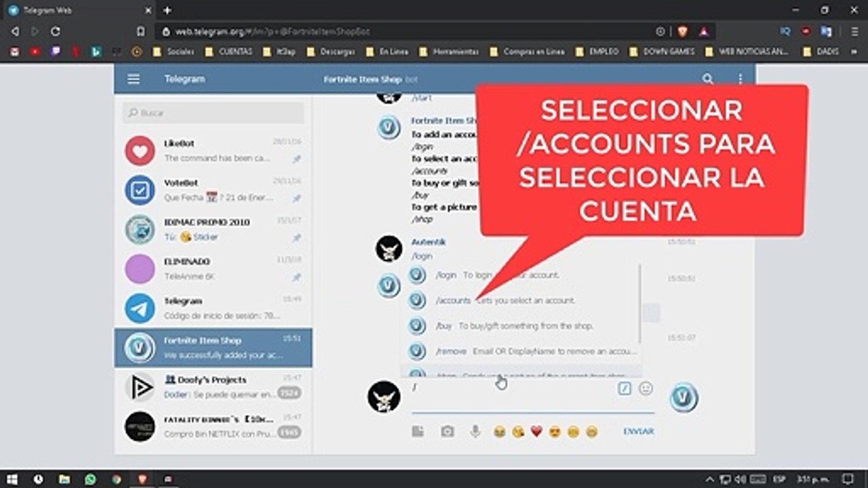Attach a photo with the camera icon
Viewport: 868px width, 488px height.
click(x=448, y=431)
